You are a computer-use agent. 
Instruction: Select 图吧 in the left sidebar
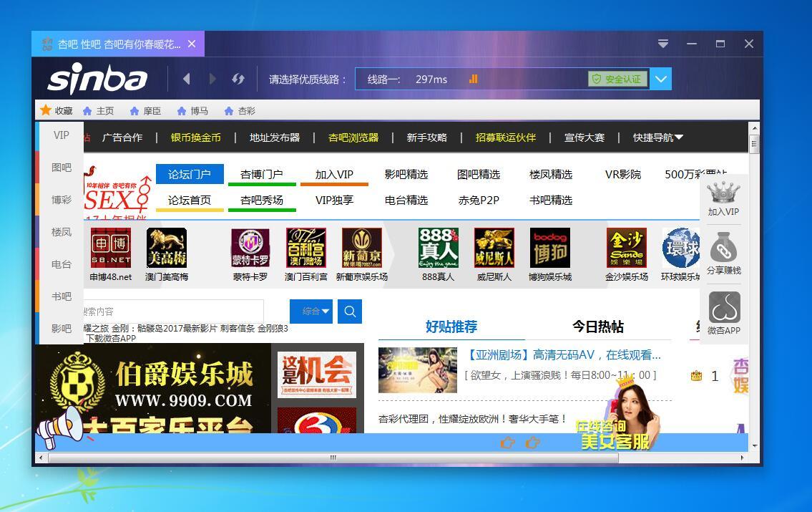click(x=61, y=168)
